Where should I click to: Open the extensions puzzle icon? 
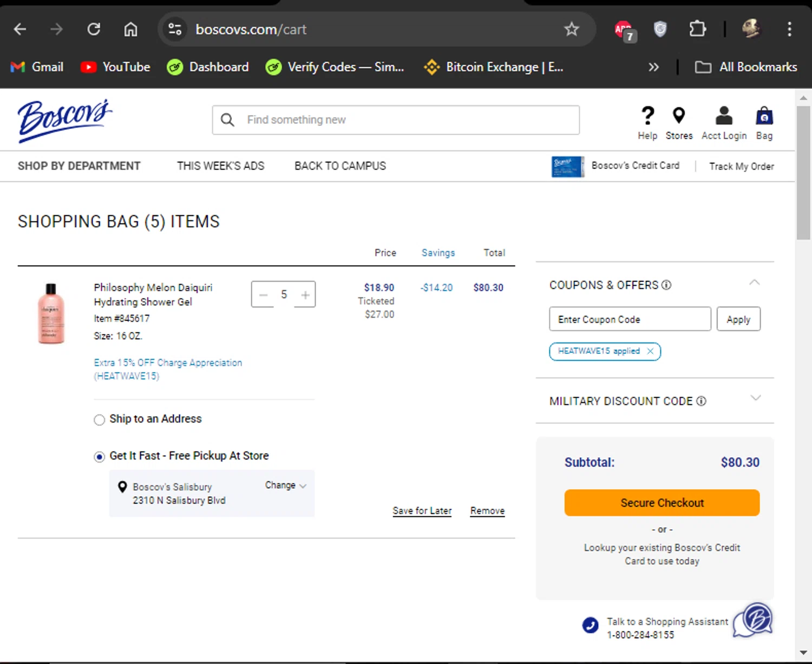[697, 29]
